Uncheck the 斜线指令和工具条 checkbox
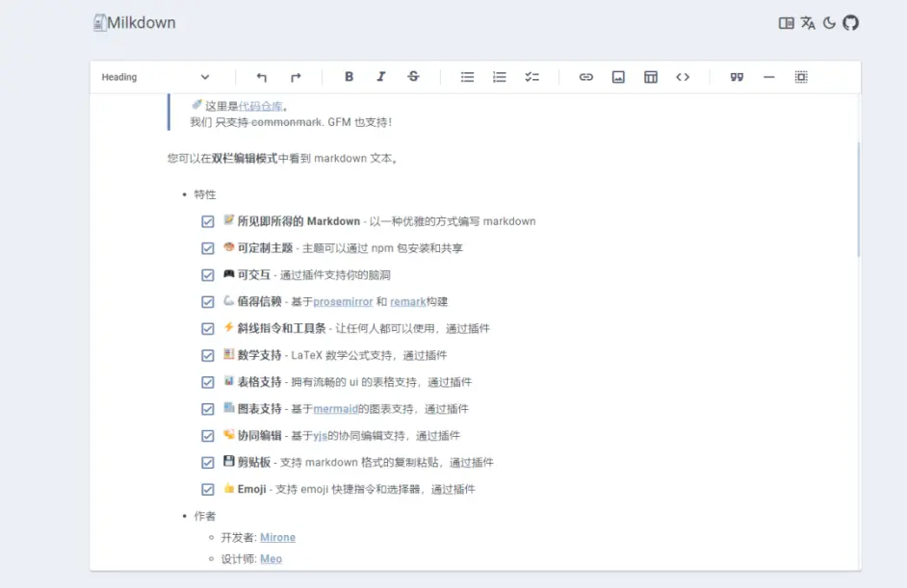The width and height of the screenshot is (907, 588). (208, 328)
